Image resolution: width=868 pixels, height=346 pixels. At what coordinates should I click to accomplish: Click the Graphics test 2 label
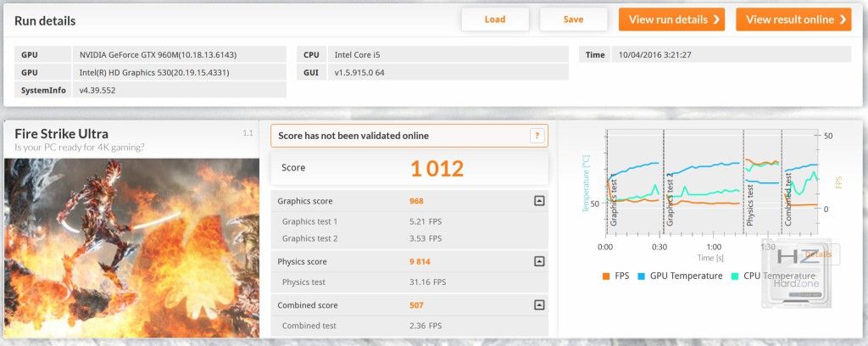[310, 238]
